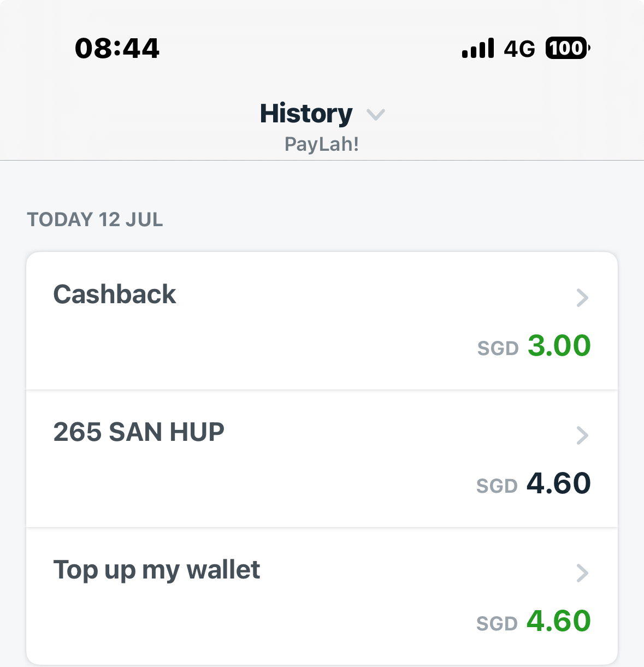Tap the SGD label beside 3.00

pos(498,349)
